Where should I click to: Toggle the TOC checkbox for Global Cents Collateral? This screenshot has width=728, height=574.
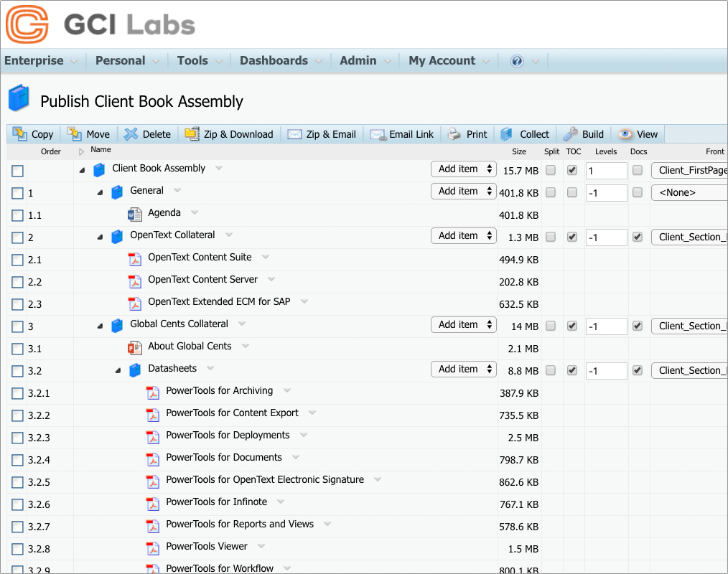tap(572, 326)
